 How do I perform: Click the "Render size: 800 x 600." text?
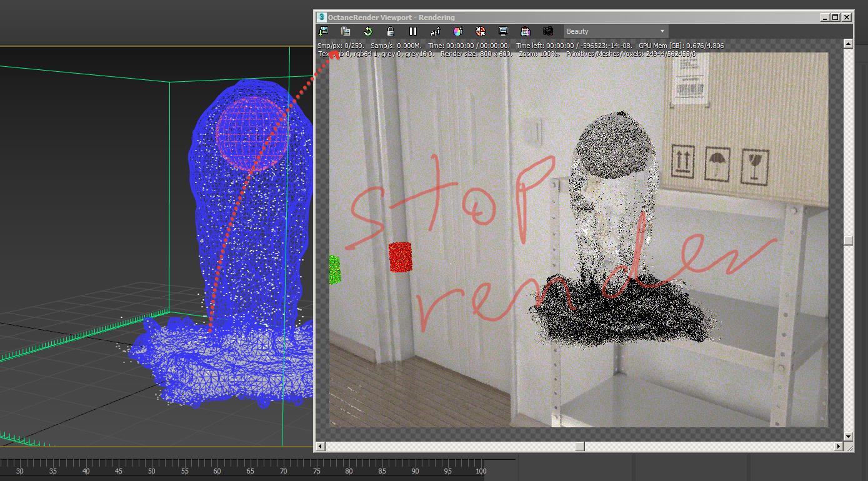click(x=477, y=54)
